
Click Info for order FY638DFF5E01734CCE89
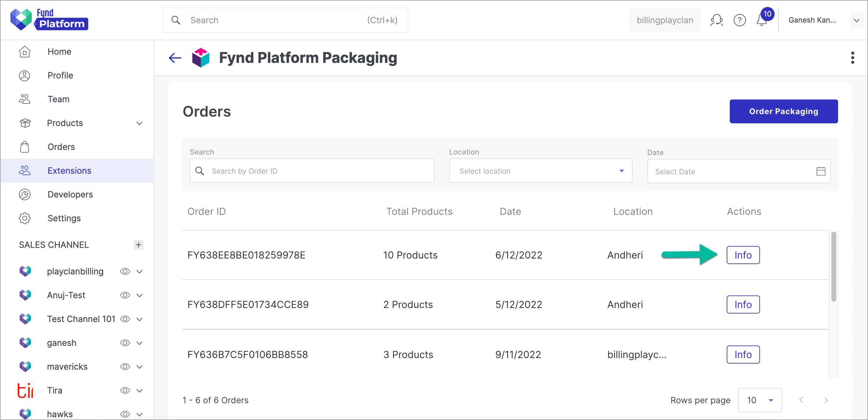click(x=743, y=305)
